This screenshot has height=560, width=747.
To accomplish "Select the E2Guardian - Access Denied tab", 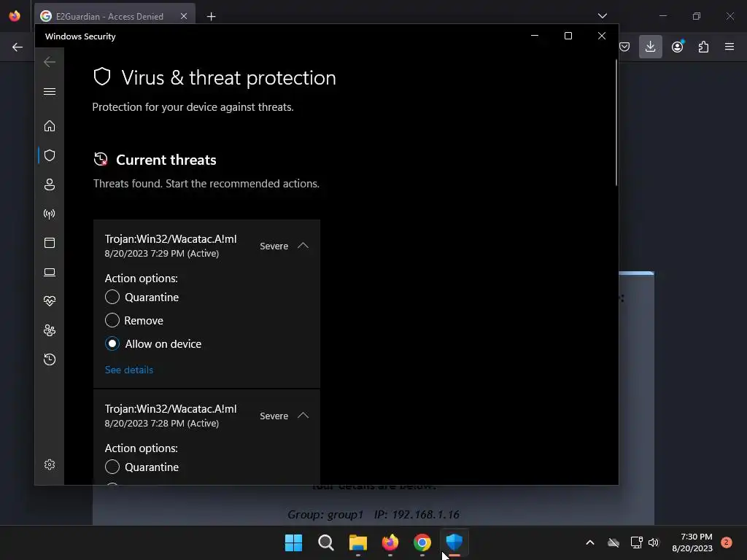I will click(x=109, y=17).
